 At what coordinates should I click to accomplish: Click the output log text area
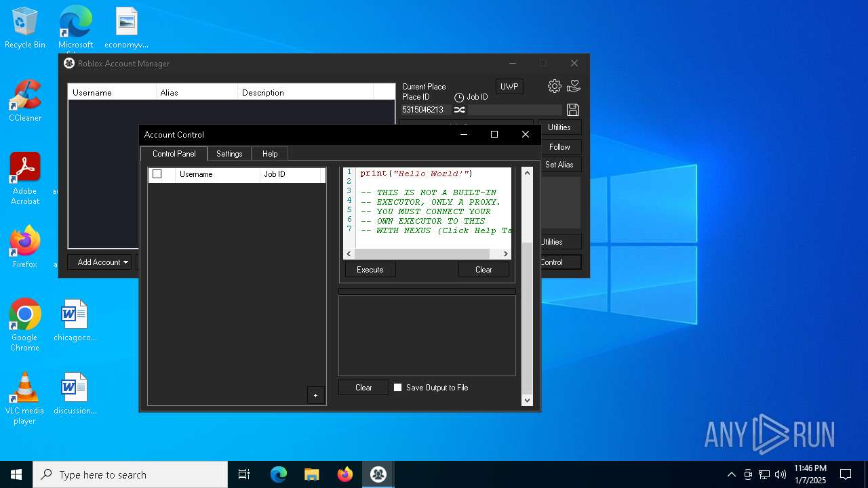point(427,335)
